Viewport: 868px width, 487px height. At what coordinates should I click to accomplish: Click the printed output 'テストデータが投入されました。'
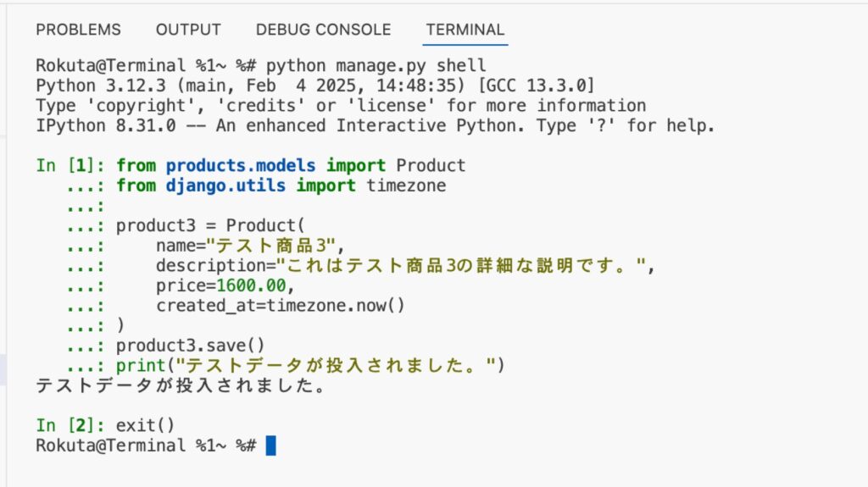(x=181, y=386)
